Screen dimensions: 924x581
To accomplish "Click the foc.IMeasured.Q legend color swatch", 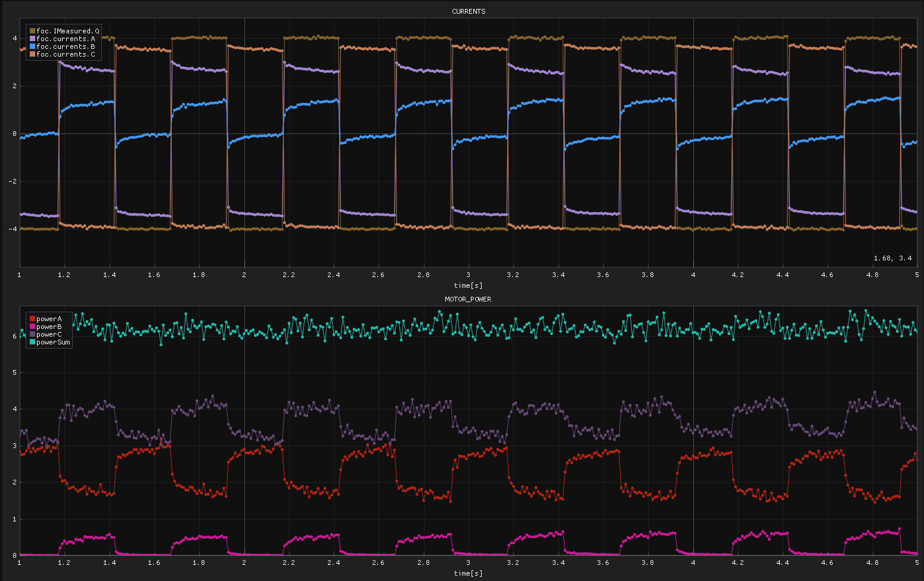I will pos(32,31).
